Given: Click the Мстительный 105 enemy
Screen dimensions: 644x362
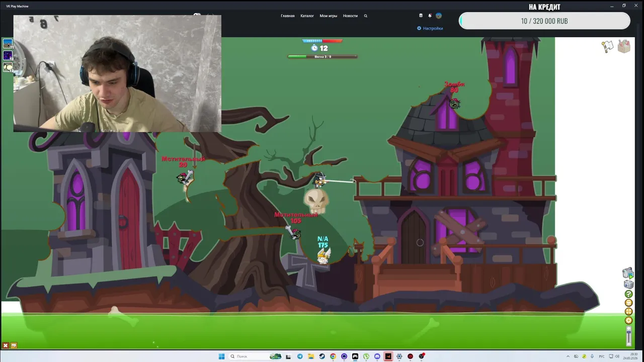Looking at the screenshot, I should pyautogui.click(x=294, y=232).
